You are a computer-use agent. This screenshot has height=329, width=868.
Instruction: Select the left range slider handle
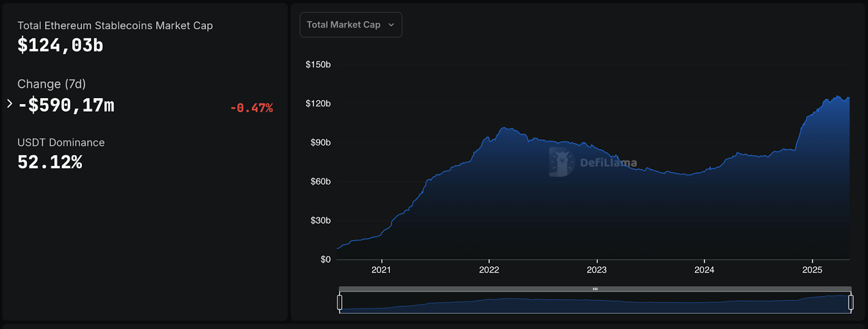click(340, 302)
